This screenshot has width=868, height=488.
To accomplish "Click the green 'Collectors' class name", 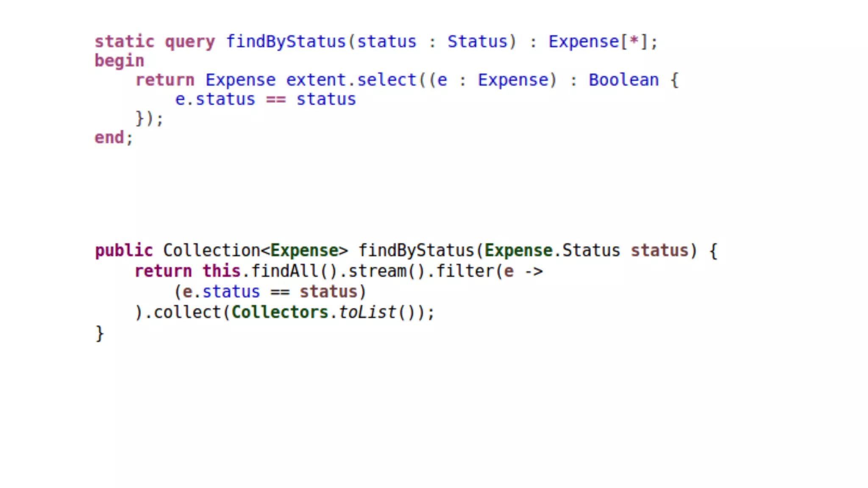I will pyautogui.click(x=280, y=313).
